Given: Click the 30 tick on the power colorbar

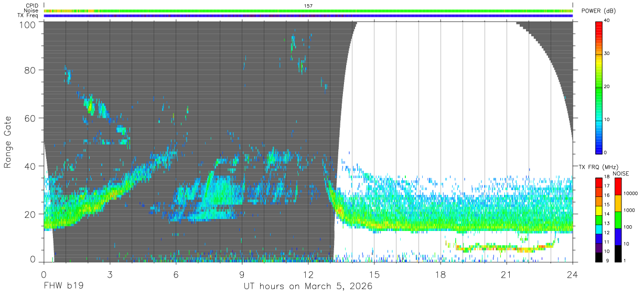Looking at the screenshot, I should [x=607, y=53].
